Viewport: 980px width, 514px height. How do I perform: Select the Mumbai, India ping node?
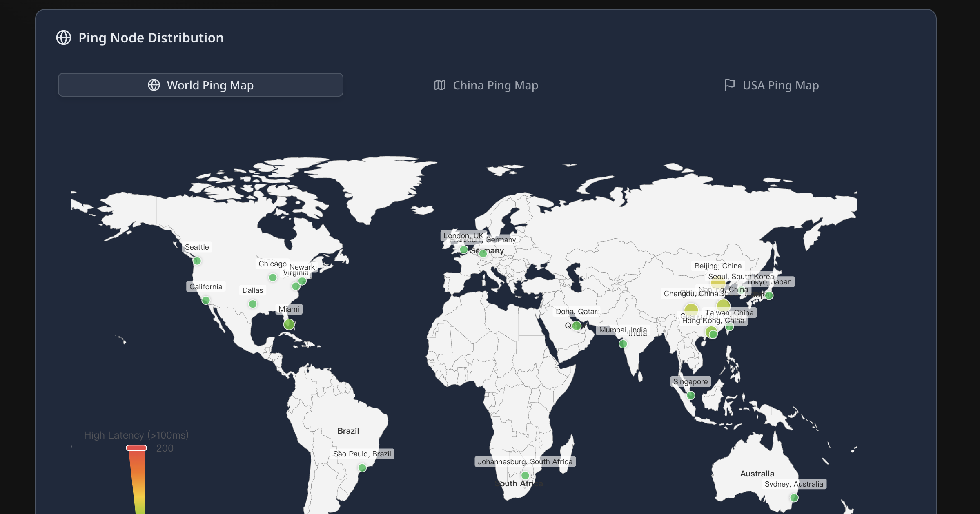623,344
